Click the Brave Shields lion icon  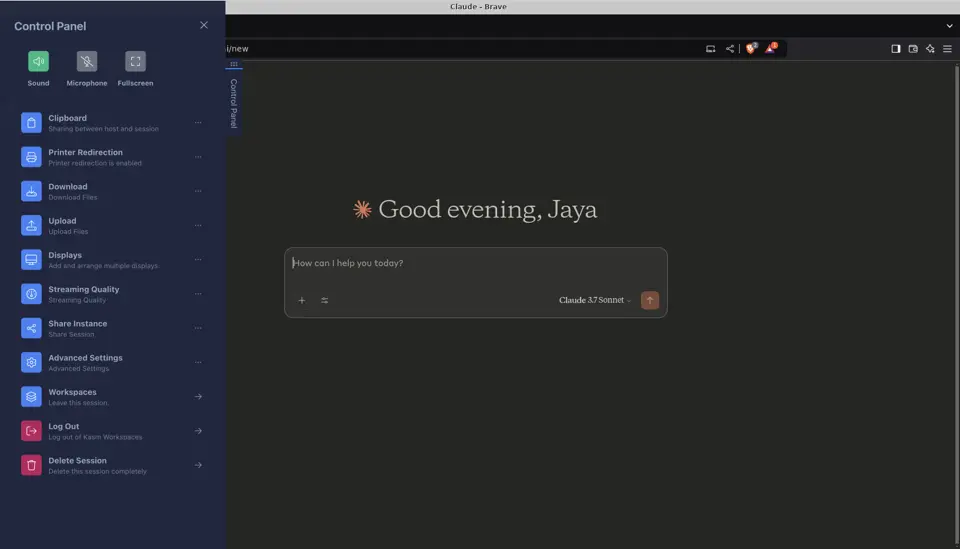click(x=751, y=48)
